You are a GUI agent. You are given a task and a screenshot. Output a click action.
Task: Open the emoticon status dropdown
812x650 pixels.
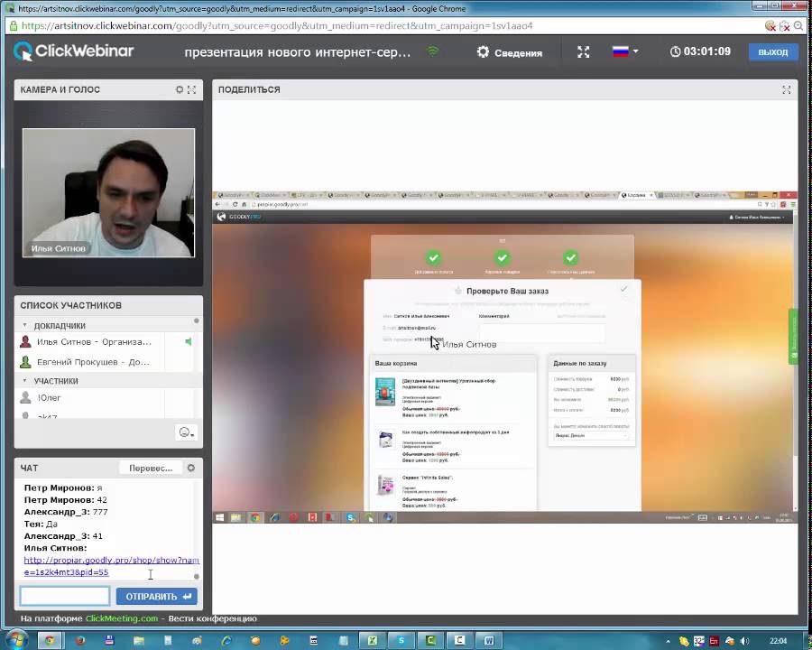coord(186,432)
